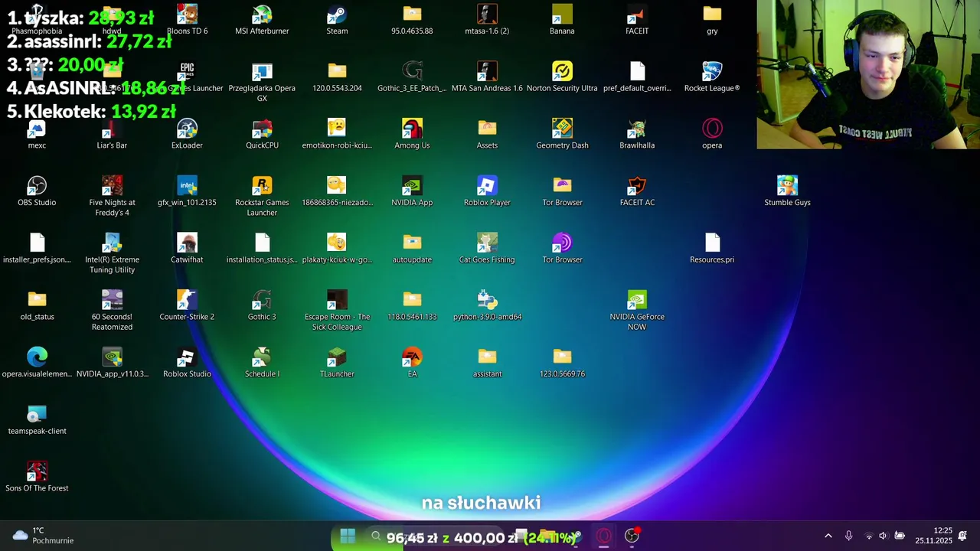Select the Geometry Dash icon

point(562,134)
